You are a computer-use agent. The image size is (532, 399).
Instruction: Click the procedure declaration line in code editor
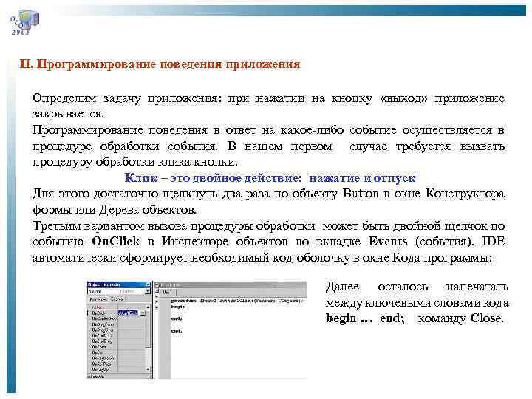tap(236, 301)
